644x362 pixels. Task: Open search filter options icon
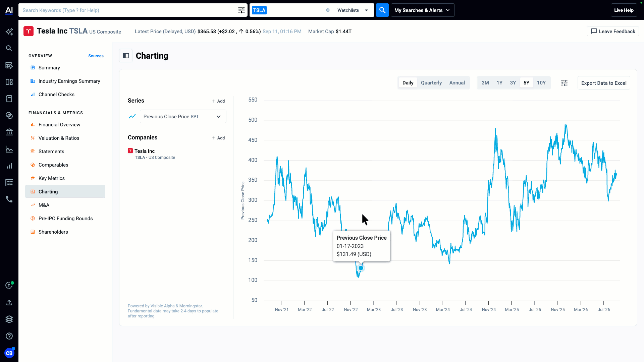tap(241, 10)
